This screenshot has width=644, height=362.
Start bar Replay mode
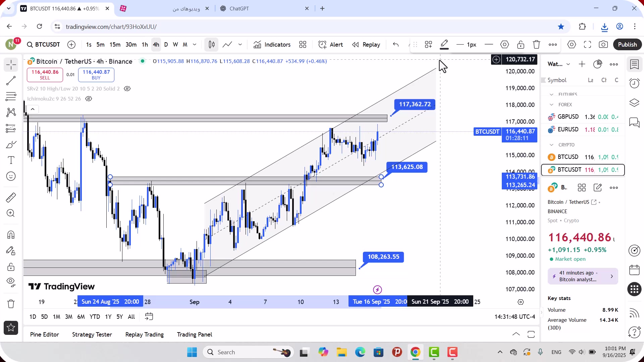pyautogui.click(x=366, y=45)
